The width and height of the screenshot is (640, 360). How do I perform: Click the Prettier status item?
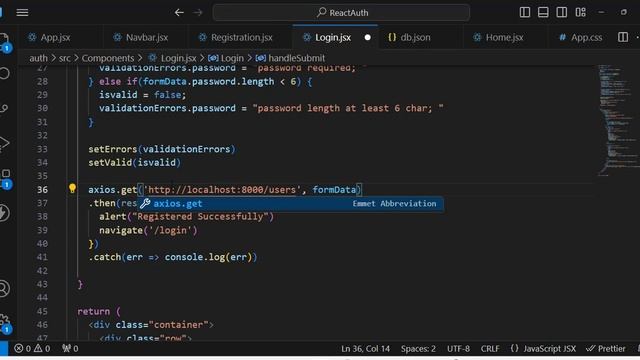click(x=606, y=349)
